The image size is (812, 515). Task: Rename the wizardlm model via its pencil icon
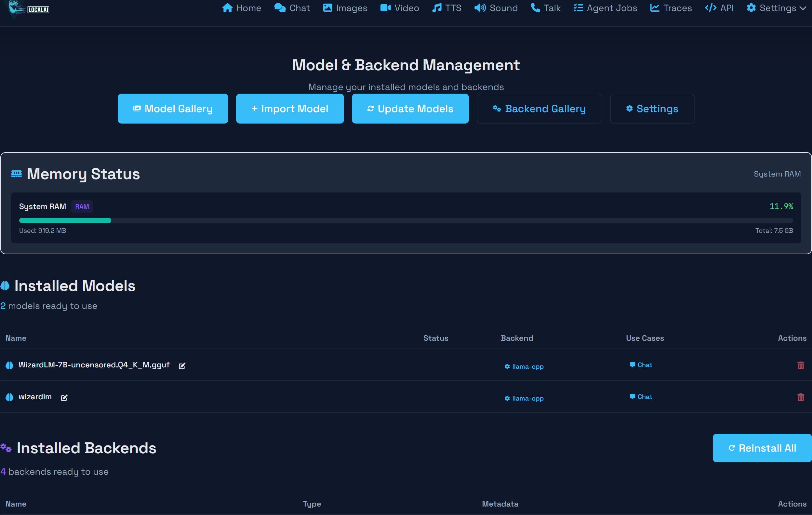64,398
